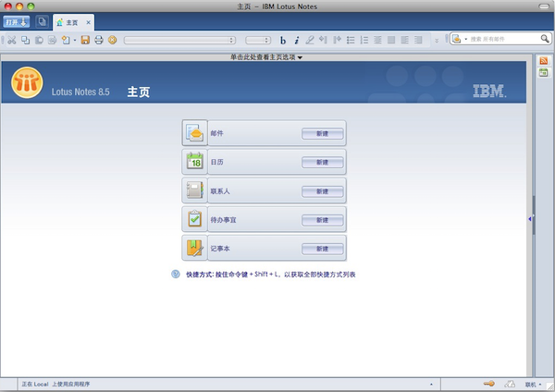
Task: Click the indent icon
Action: (x=337, y=40)
